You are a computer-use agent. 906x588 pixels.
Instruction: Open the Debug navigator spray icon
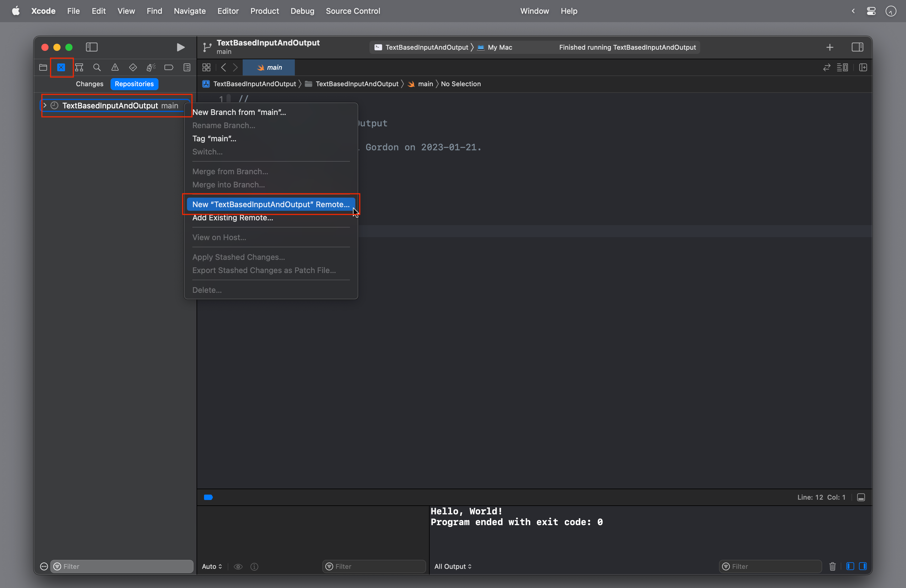151,67
